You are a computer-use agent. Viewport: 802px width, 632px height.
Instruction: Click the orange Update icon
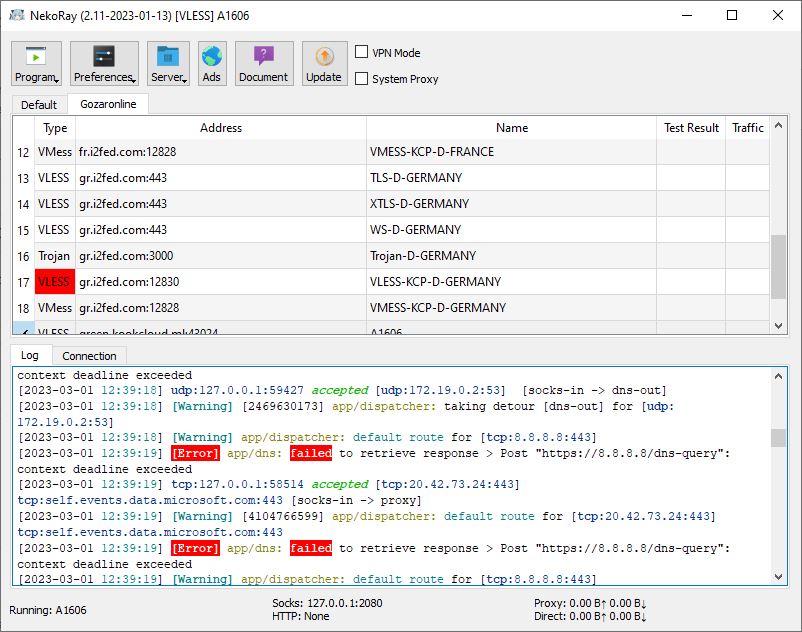(323, 55)
